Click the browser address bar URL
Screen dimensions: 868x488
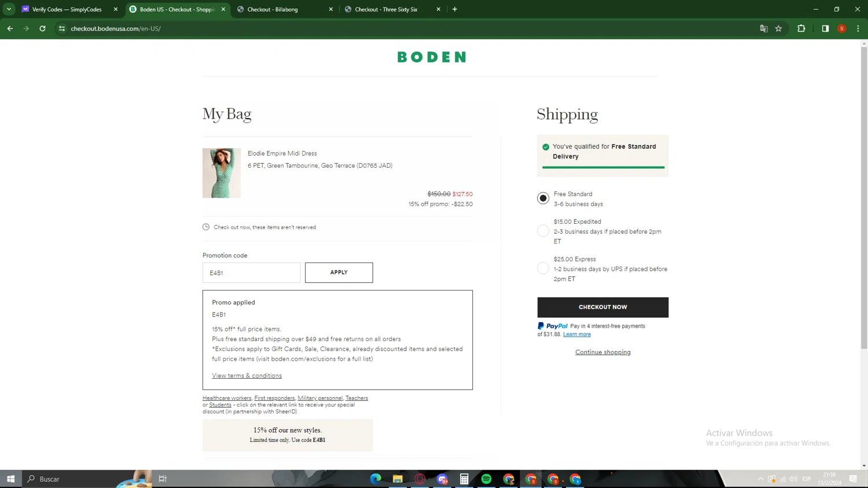(116, 28)
